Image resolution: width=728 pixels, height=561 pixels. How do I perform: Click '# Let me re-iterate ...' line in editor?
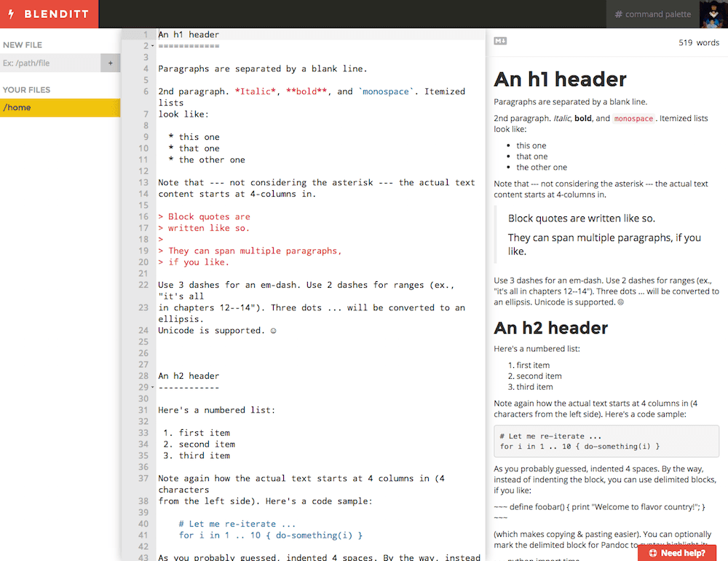click(x=237, y=524)
